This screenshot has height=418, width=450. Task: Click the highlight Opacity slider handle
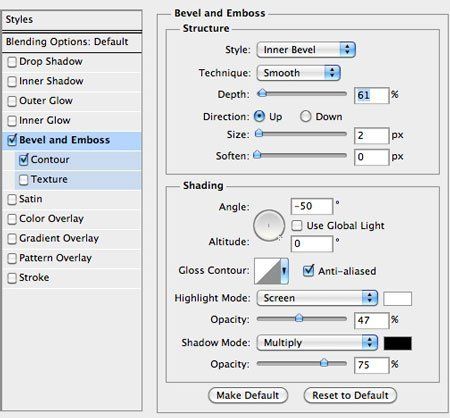(x=299, y=318)
